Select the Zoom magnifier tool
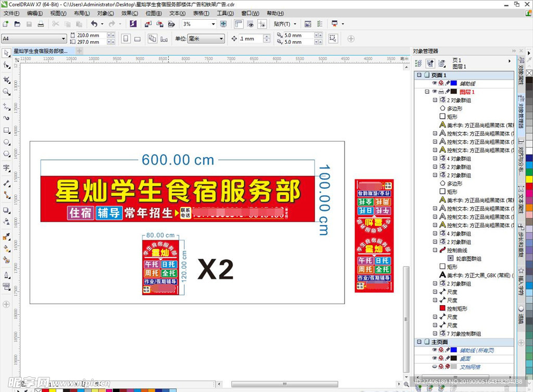 [7, 92]
